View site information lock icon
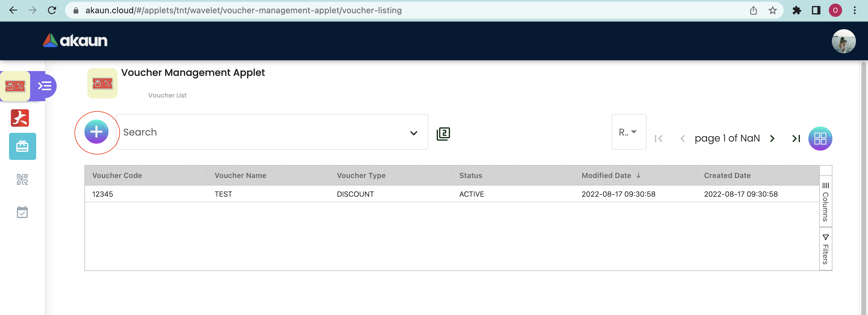Screen dimensions: 868x315 click(76, 11)
